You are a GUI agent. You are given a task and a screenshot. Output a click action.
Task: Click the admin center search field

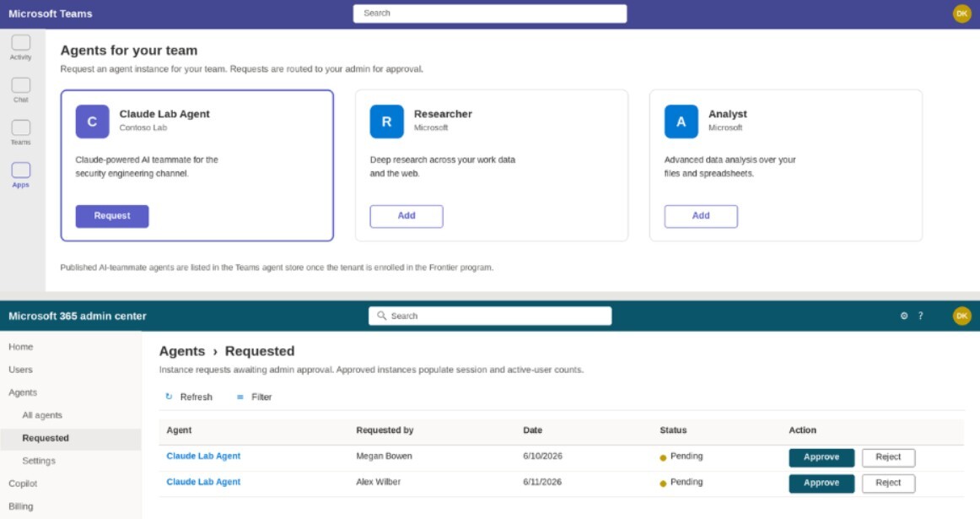490,316
